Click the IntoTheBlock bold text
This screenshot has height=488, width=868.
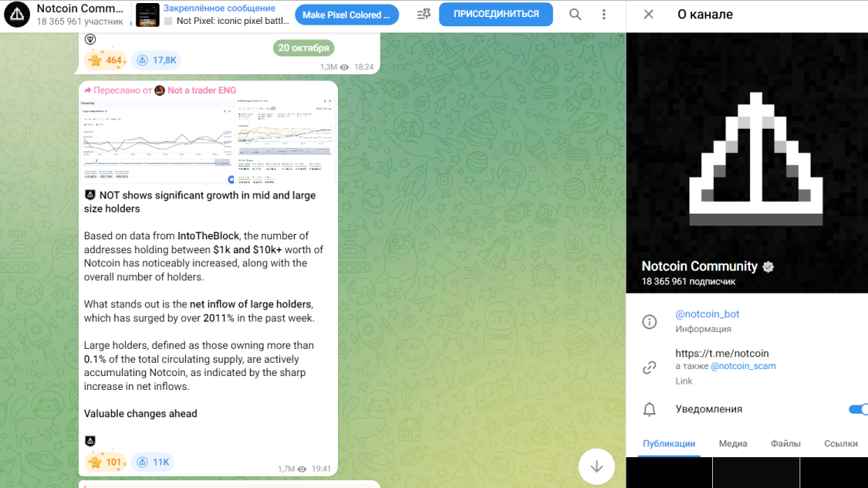click(208, 236)
